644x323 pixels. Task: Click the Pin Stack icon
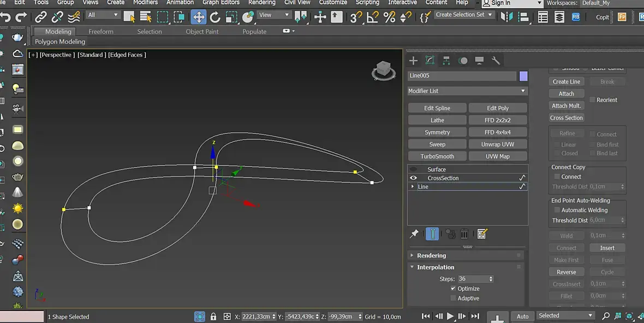pos(414,234)
